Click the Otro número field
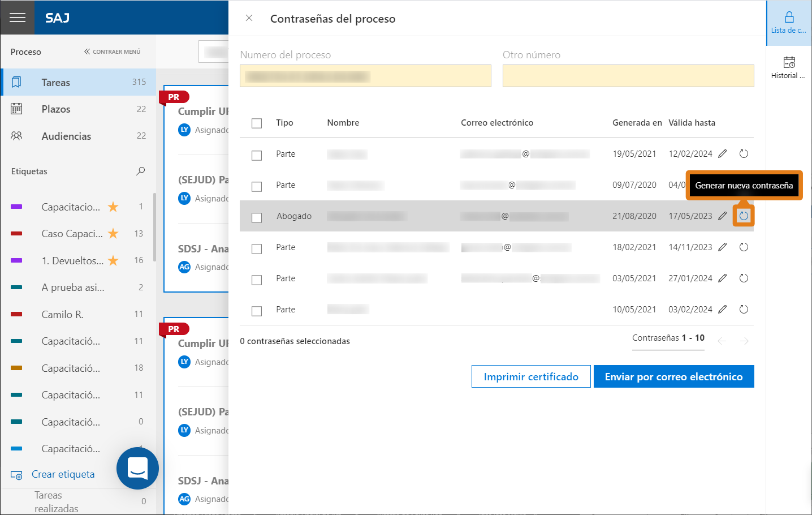The height and width of the screenshot is (515, 812). tap(628, 76)
